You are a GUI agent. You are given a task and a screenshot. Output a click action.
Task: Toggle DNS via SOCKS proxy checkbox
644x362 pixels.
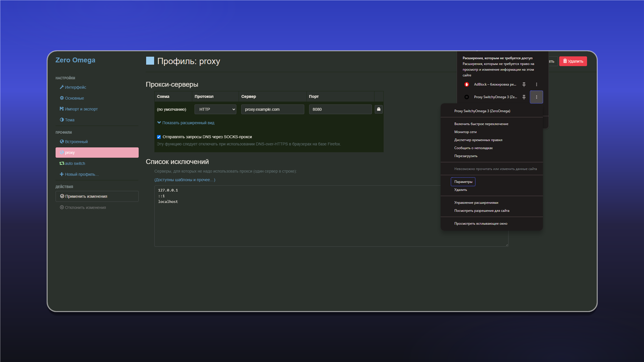(x=159, y=137)
